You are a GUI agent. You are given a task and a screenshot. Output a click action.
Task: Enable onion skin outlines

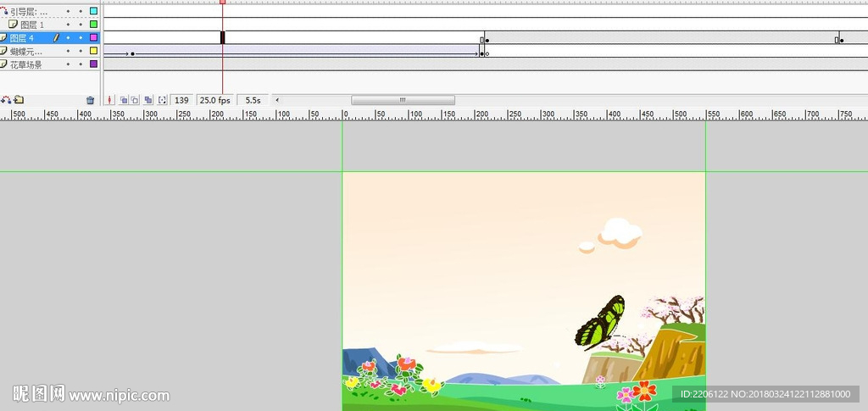[x=134, y=100]
